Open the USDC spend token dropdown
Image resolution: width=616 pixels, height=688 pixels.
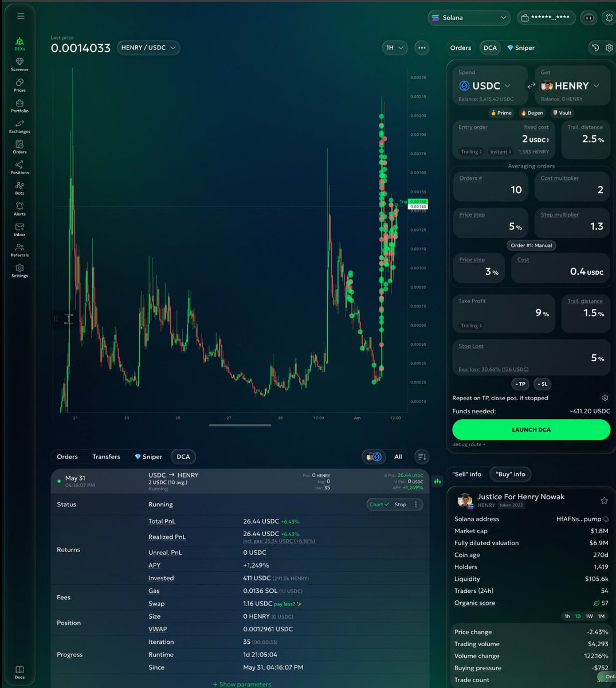[x=485, y=86]
